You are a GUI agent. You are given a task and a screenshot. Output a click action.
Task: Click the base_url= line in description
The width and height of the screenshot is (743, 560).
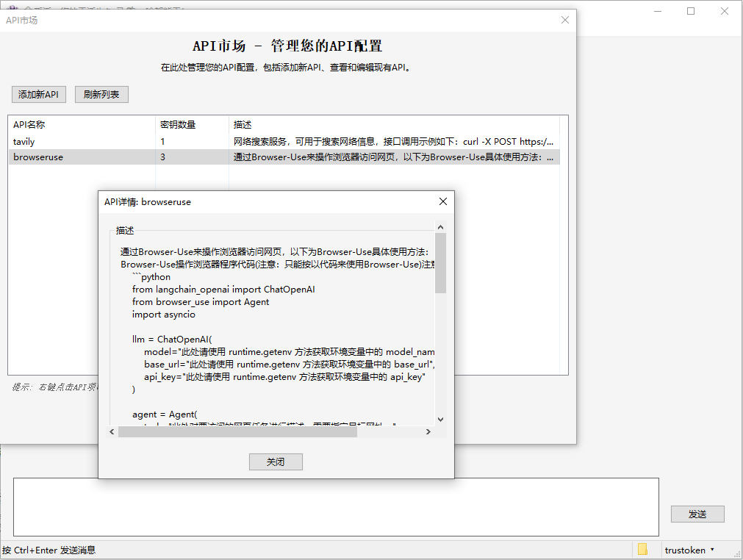290,364
